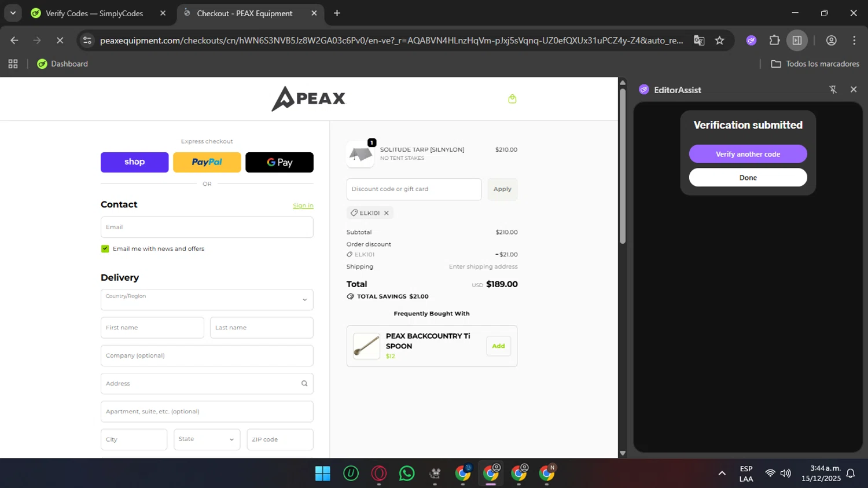Screen dimensions: 868x488
Task: Focus the Email input field
Action: click(x=207, y=227)
